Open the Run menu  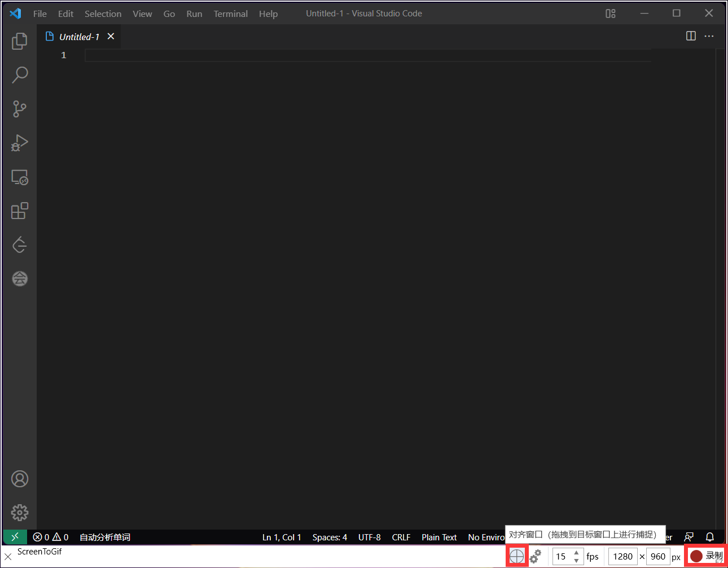194,14
